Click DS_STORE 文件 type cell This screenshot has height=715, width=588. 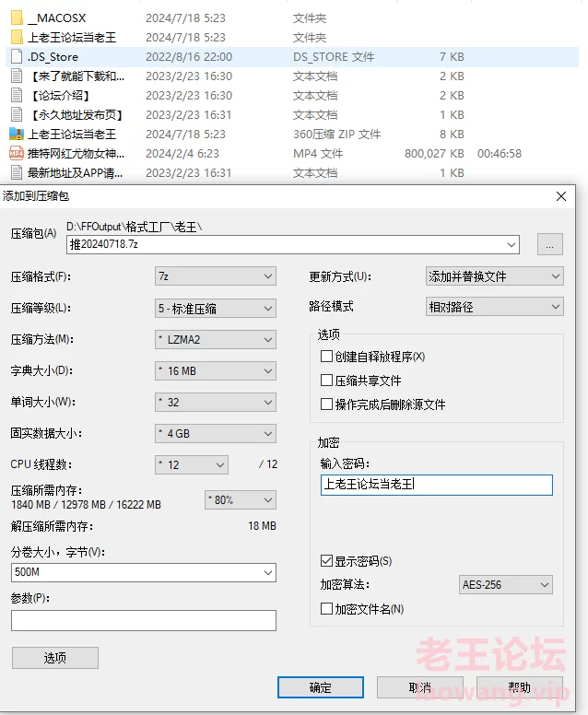(334, 56)
